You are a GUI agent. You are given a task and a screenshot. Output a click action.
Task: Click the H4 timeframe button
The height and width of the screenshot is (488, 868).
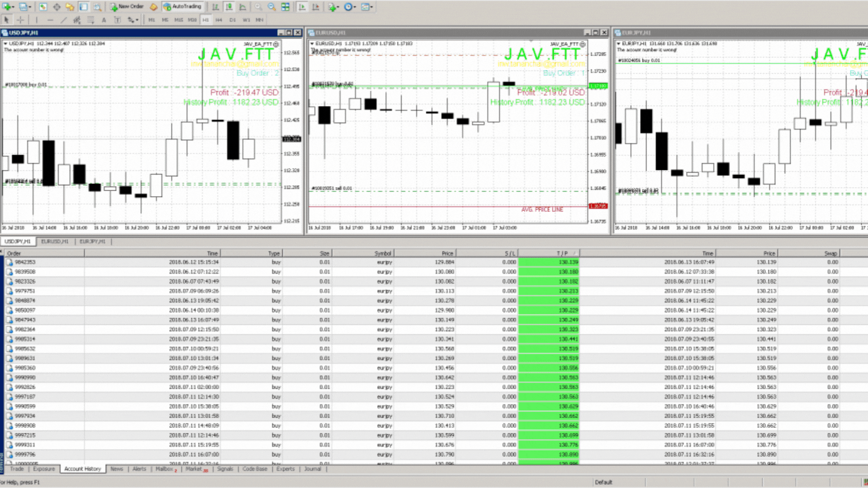click(x=219, y=20)
